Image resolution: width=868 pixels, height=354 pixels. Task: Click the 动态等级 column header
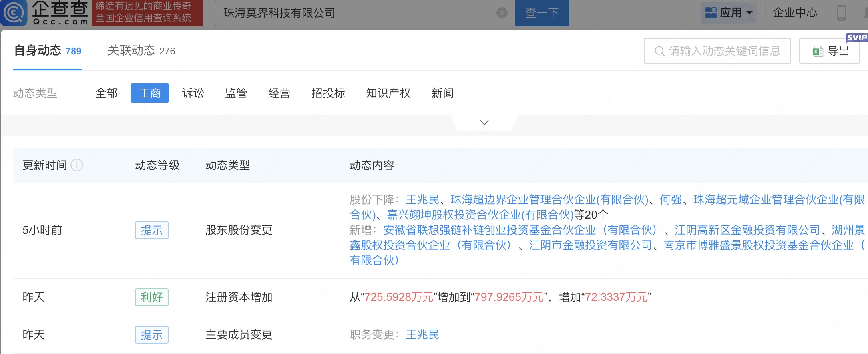(157, 165)
